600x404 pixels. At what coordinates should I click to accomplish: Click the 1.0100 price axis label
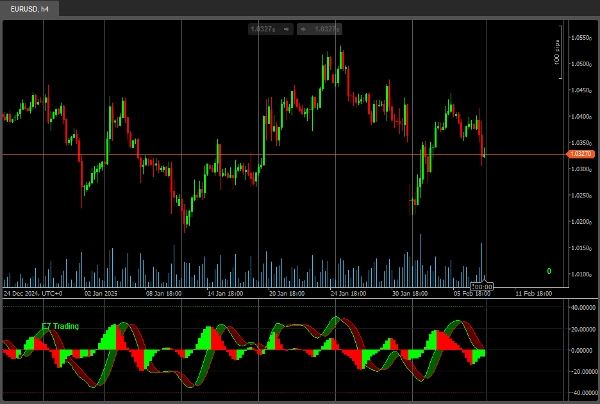581,274
